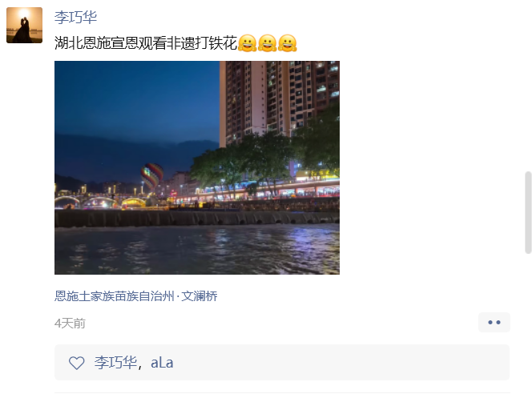Click the first smiling emoji in the post

248,43
